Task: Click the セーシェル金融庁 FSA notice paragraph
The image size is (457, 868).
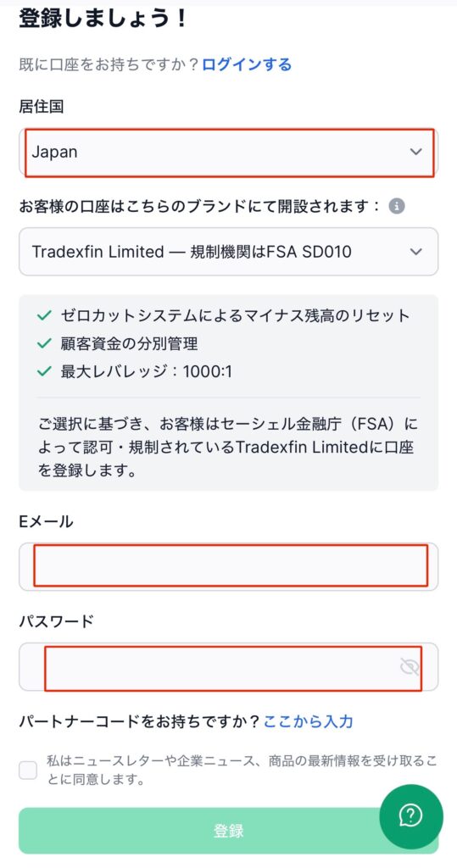Action: (228, 448)
